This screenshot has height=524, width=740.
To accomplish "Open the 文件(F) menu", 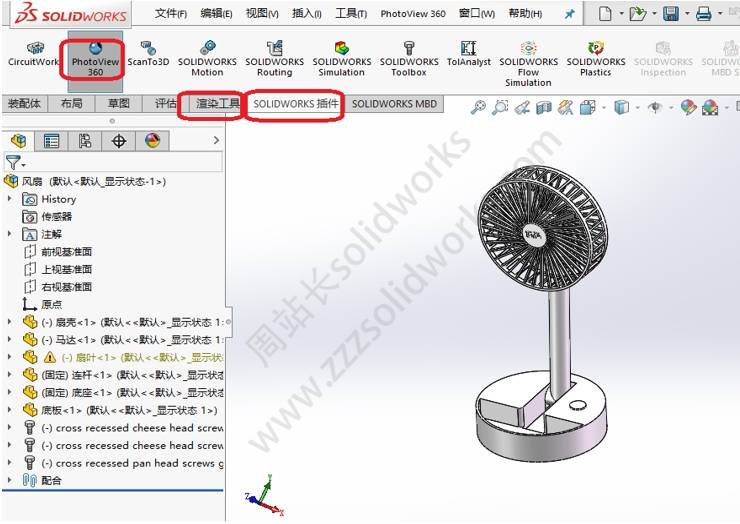I will [171, 13].
